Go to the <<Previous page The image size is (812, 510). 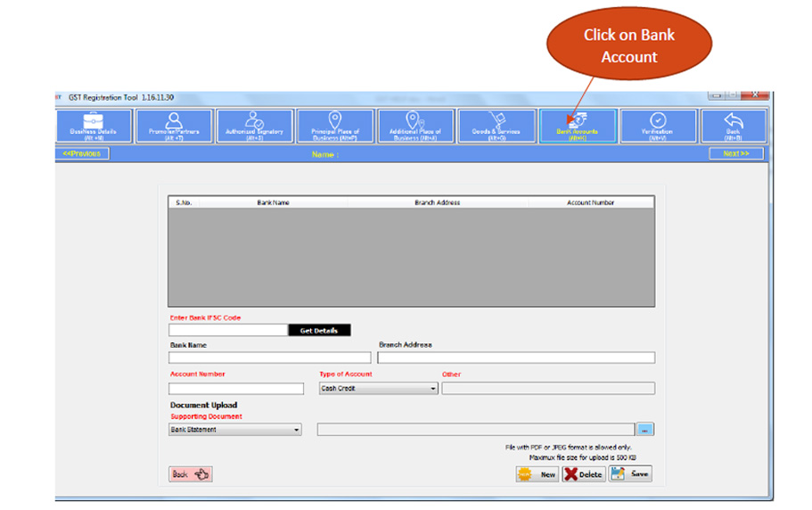(x=83, y=153)
